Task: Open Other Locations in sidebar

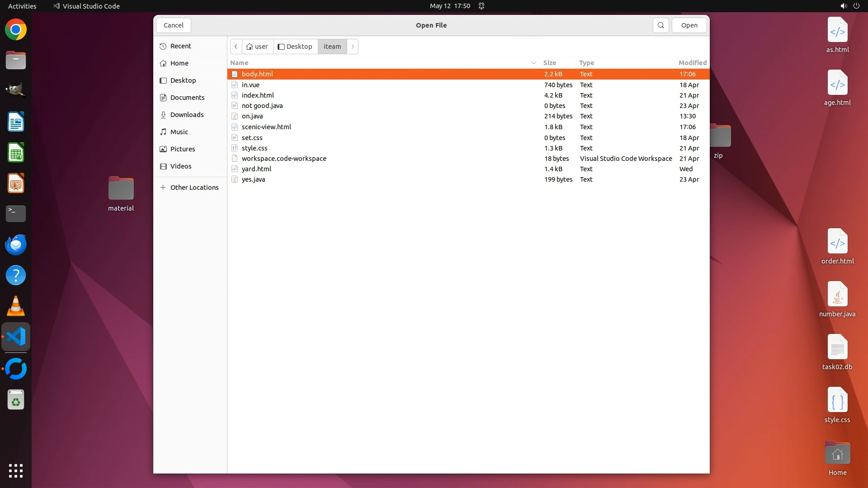Action: pos(194,188)
